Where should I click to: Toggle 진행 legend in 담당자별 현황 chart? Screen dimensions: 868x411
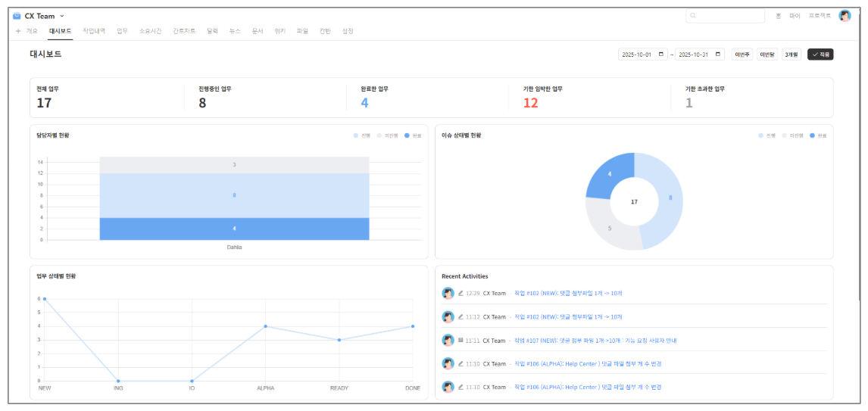pos(361,135)
